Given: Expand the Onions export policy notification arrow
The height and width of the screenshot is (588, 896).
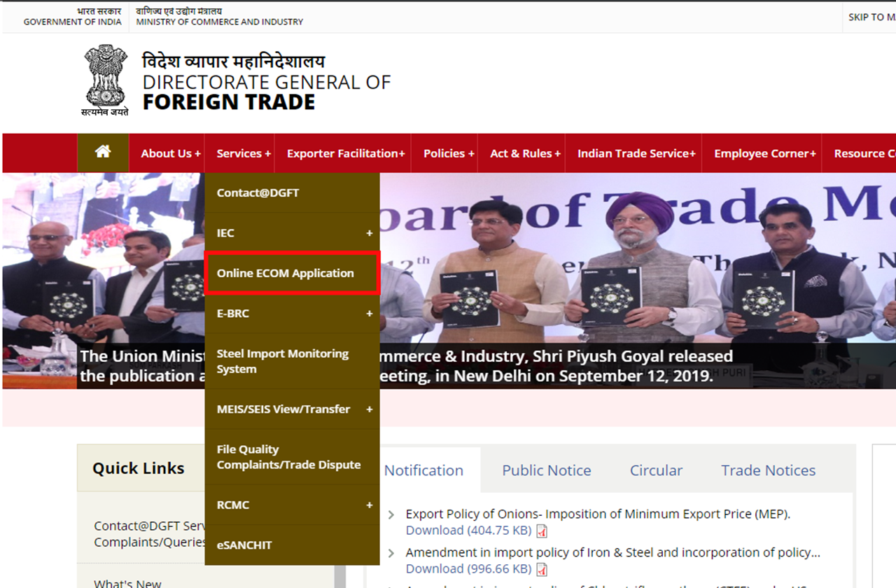Looking at the screenshot, I should pyautogui.click(x=391, y=515).
